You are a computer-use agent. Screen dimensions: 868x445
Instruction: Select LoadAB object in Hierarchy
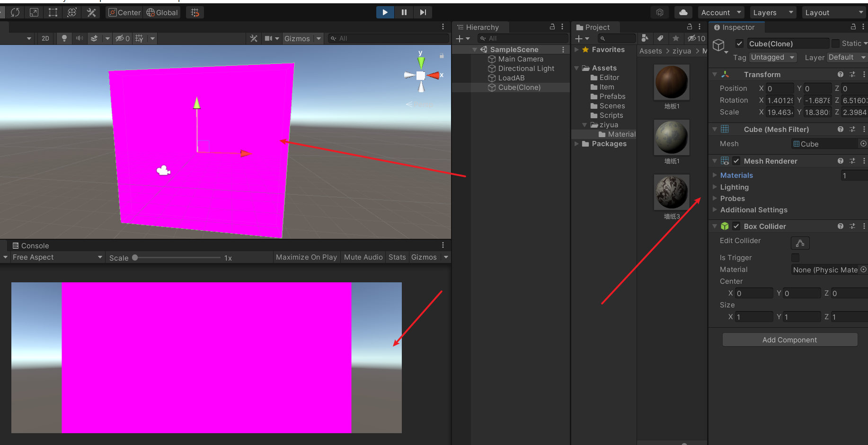point(511,78)
